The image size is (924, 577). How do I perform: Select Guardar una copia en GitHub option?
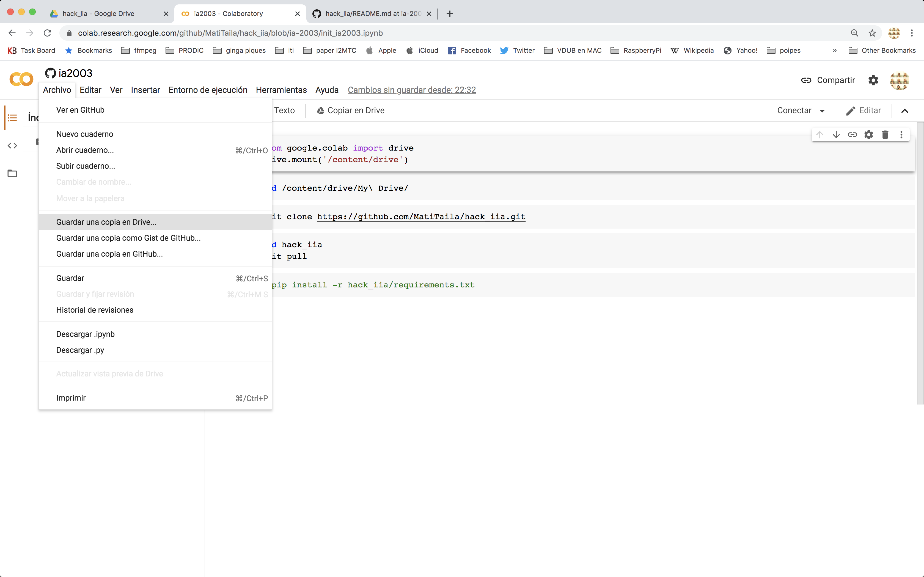pyautogui.click(x=109, y=253)
